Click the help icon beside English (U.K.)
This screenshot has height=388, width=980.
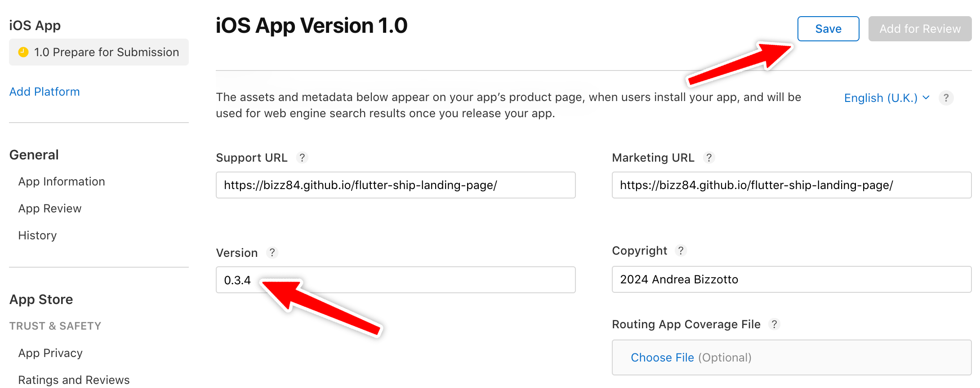946,98
